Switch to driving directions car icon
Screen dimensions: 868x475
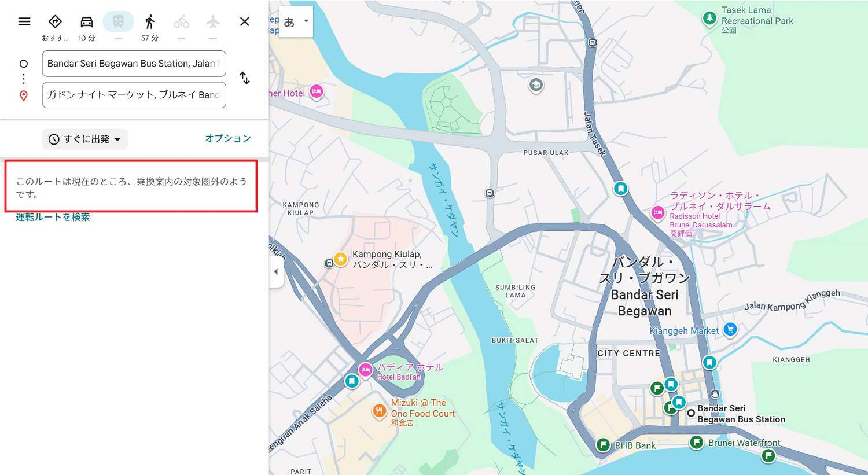(87, 22)
